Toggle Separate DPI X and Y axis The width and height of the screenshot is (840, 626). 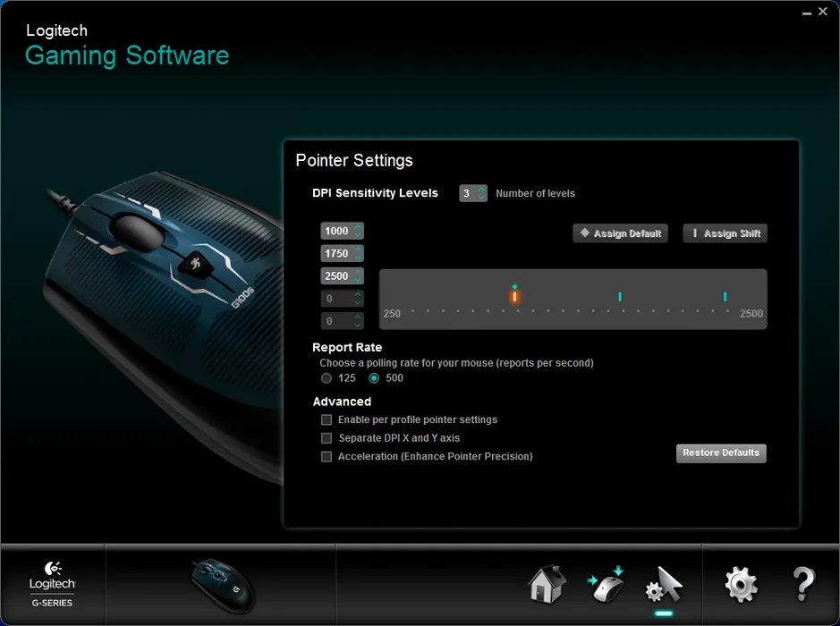[327, 438]
